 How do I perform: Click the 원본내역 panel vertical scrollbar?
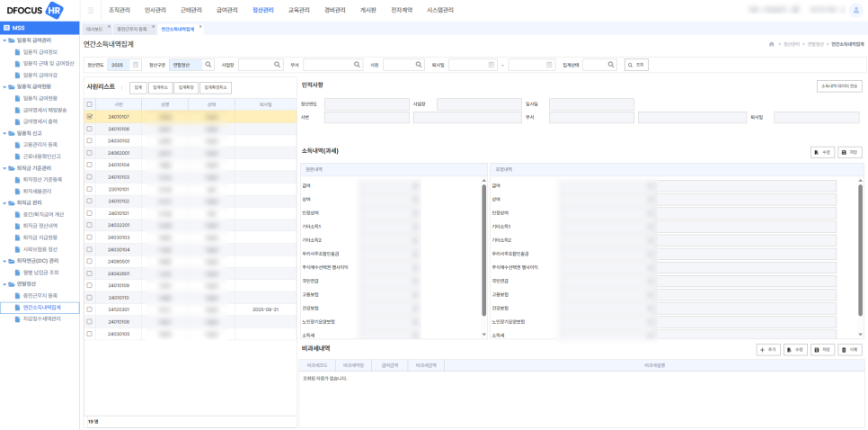(x=483, y=249)
